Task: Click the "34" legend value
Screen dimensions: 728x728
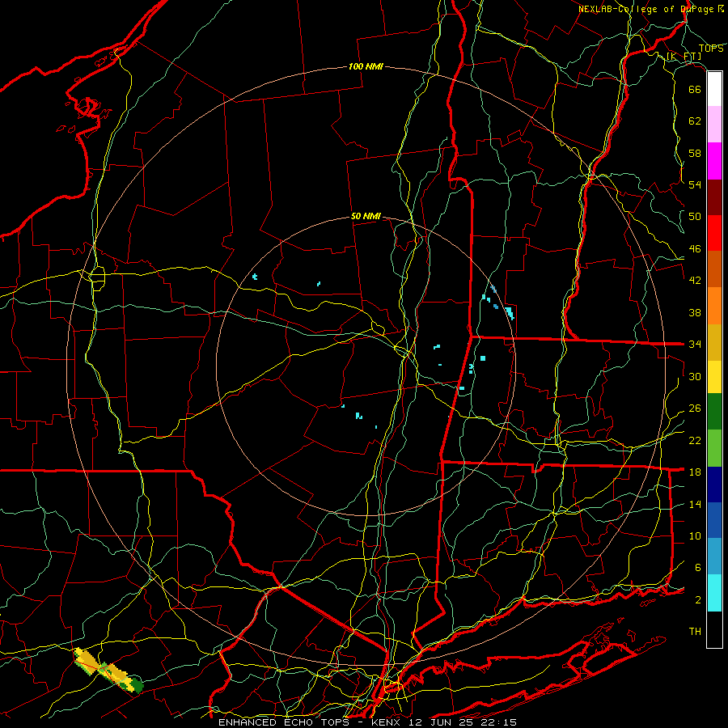Action: (695, 345)
